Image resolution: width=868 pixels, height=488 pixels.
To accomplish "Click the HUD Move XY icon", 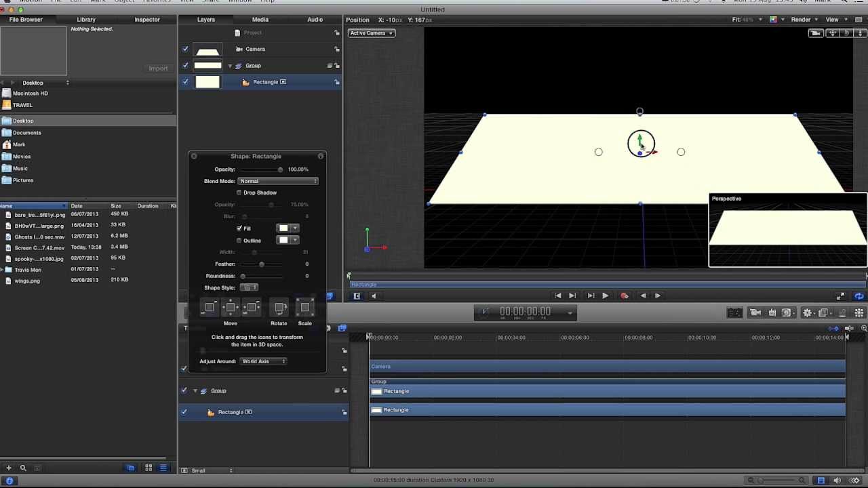I will point(231,308).
